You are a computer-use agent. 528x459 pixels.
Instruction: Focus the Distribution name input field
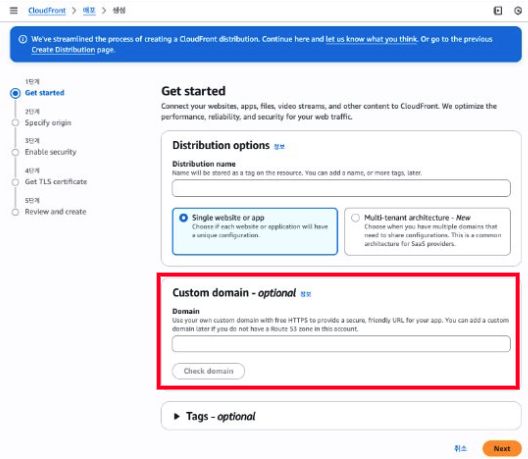341,188
